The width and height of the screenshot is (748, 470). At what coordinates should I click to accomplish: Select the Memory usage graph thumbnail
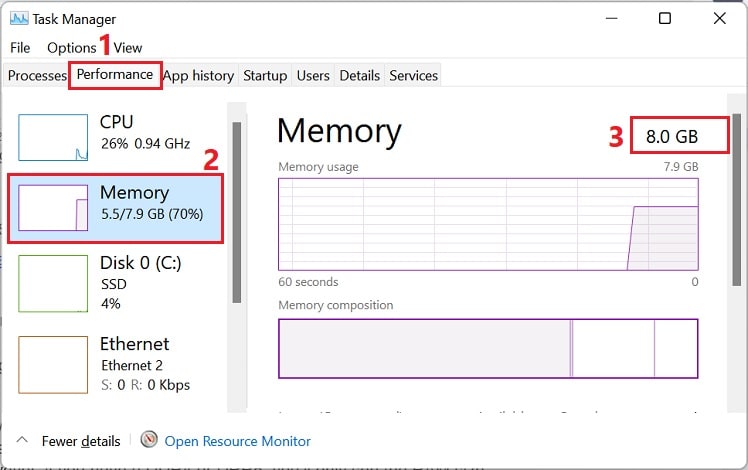53,208
